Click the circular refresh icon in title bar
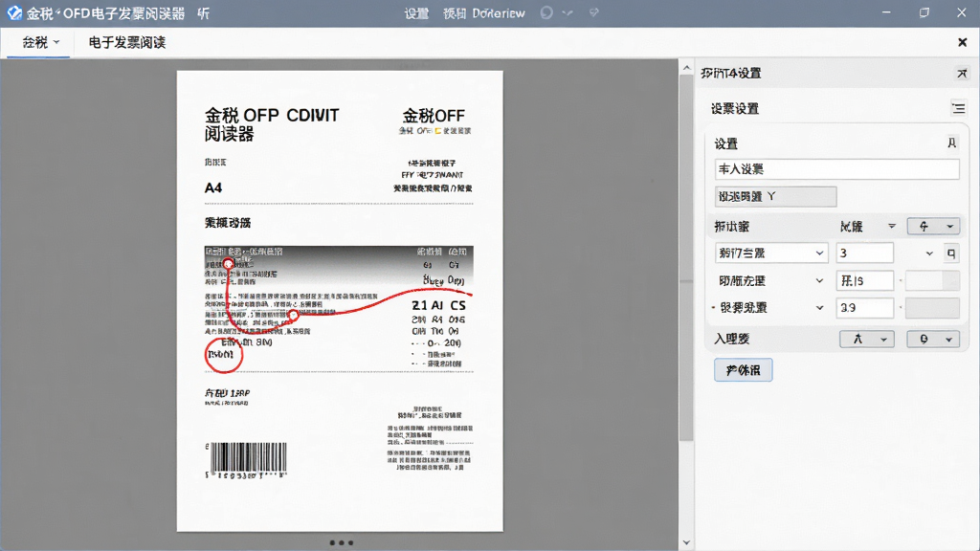Image resolution: width=980 pixels, height=551 pixels. coord(546,12)
